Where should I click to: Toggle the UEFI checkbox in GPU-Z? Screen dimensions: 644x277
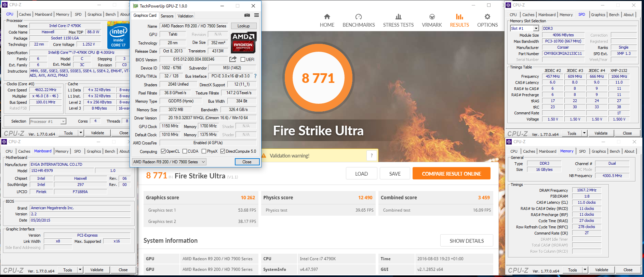pyautogui.click(x=243, y=60)
